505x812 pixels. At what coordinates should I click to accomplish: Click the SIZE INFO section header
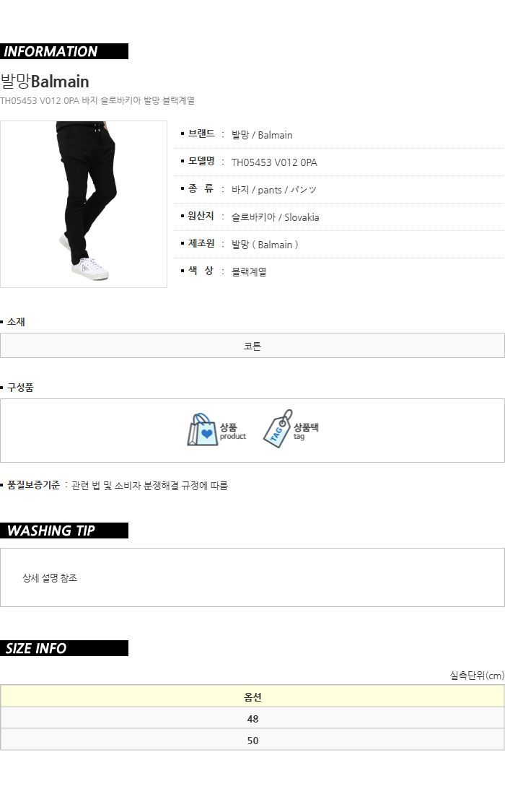64,648
